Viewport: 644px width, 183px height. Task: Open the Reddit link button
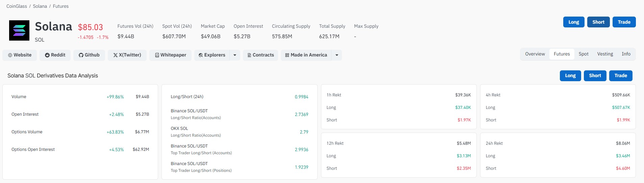coord(55,55)
